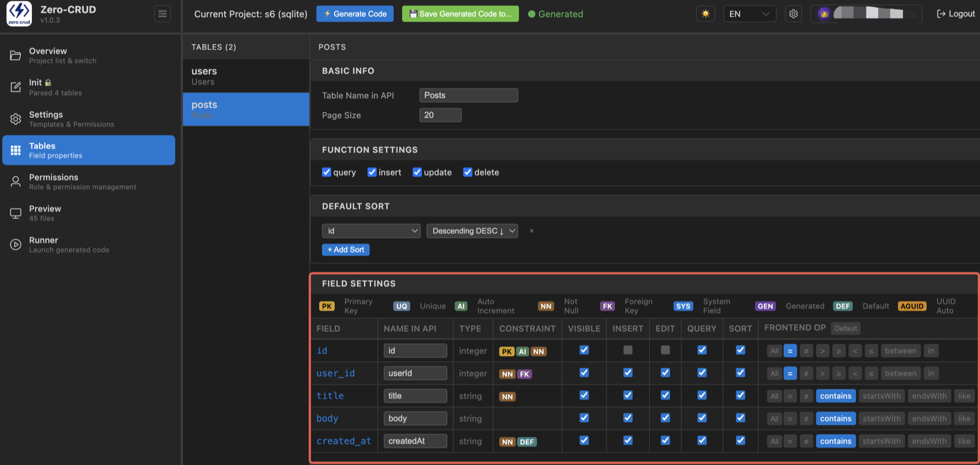The width and height of the screenshot is (980, 465).
Task: Click the Add Sort button
Action: coord(345,250)
